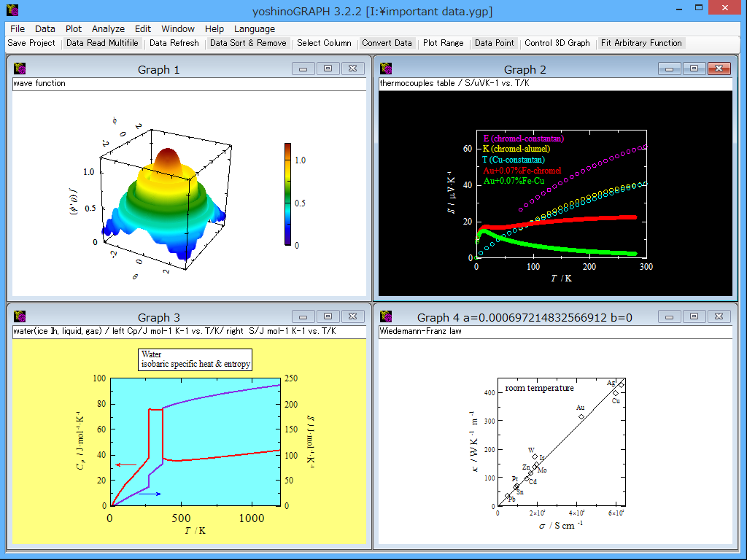Click Control 3D Graph in the toolbar

pyautogui.click(x=557, y=43)
